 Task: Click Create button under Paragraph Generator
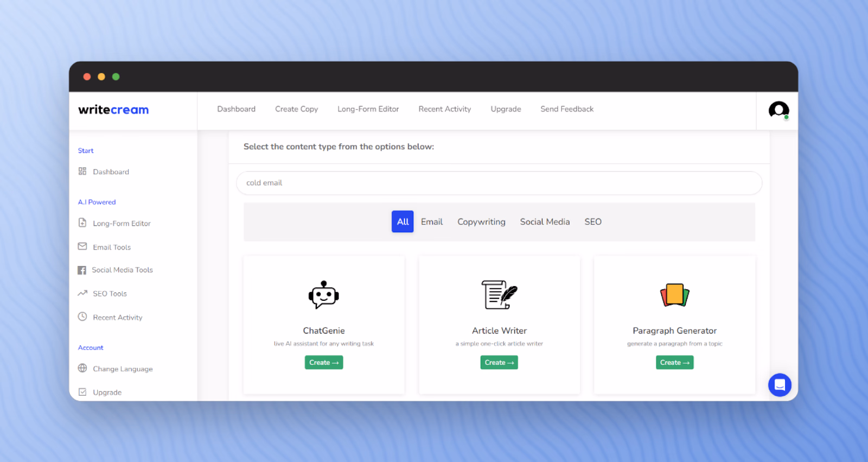pos(674,362)
